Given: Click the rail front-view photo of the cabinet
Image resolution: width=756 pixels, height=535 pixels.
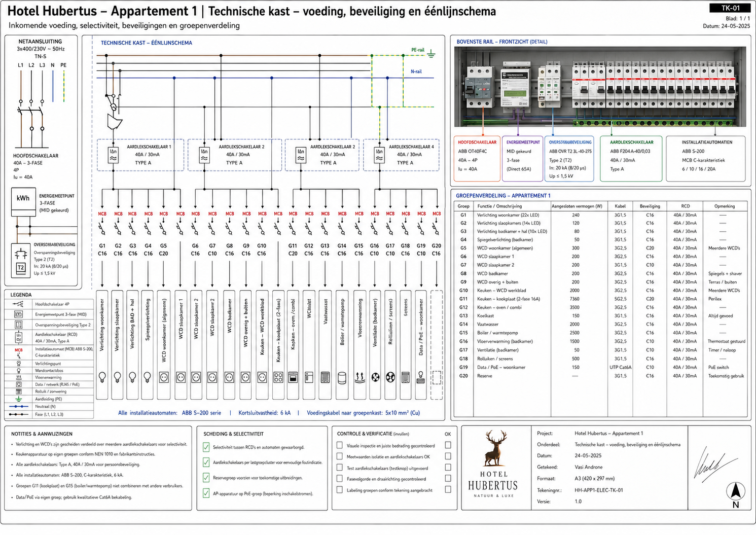Looking at the screenshot, I should (x=600, y=87).
